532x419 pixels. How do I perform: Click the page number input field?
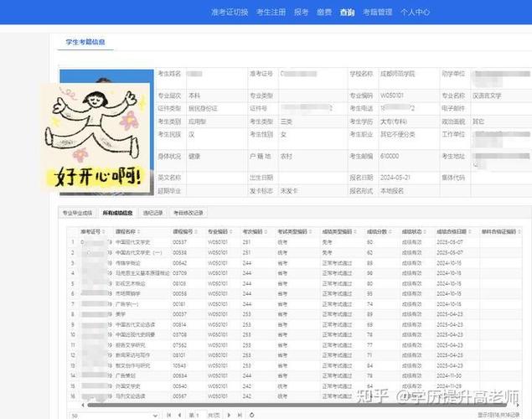click(x=201, y=415)
